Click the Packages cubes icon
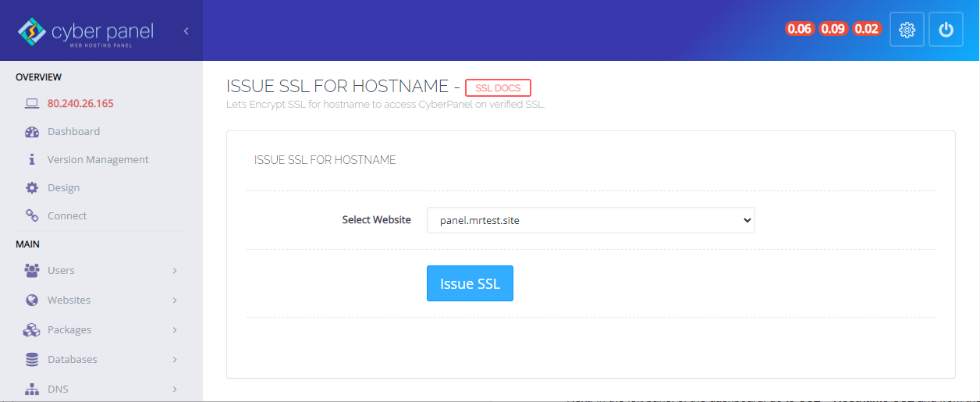Image resolution: width=980 pixels, height=402 pixels. [x=32, y=330]
